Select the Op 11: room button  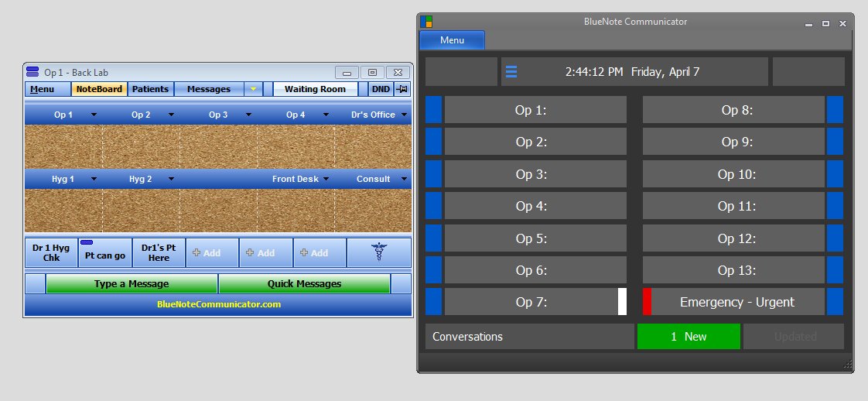click(x=733, y=206)
